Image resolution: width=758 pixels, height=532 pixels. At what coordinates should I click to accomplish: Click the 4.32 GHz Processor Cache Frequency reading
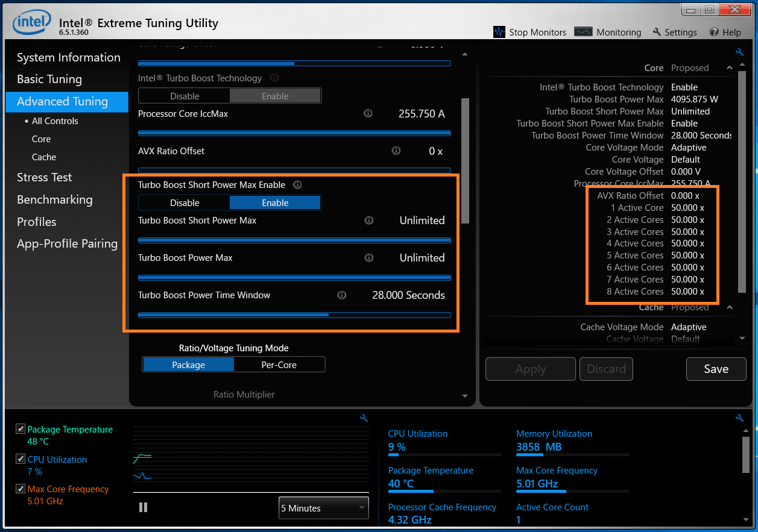coord(410,520)
